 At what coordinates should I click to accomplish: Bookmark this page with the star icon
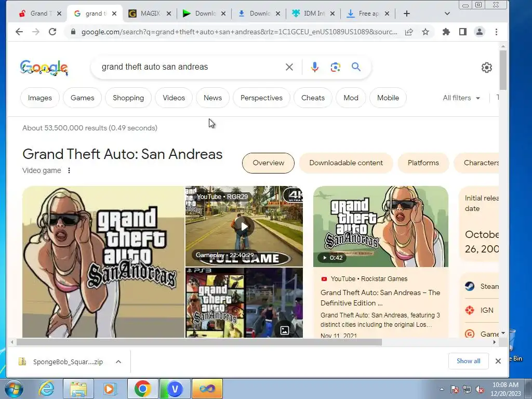[425, 32]
